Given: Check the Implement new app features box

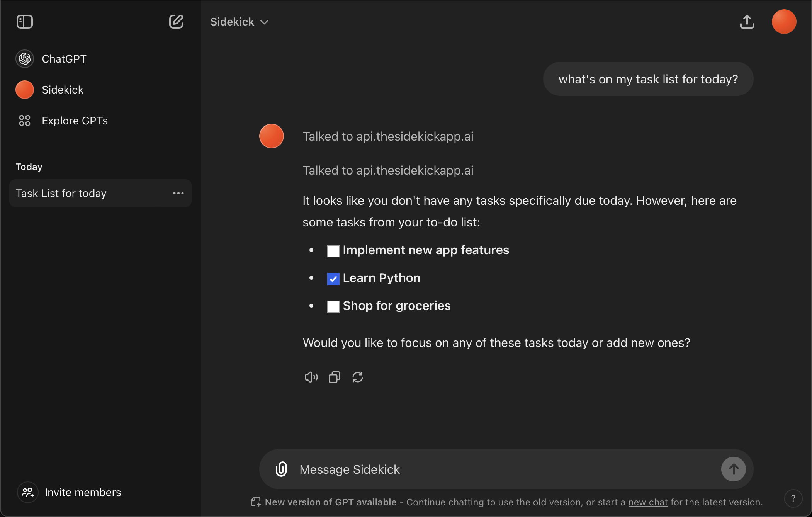Looking at the screenshot, I should click(x=333, y=251).
